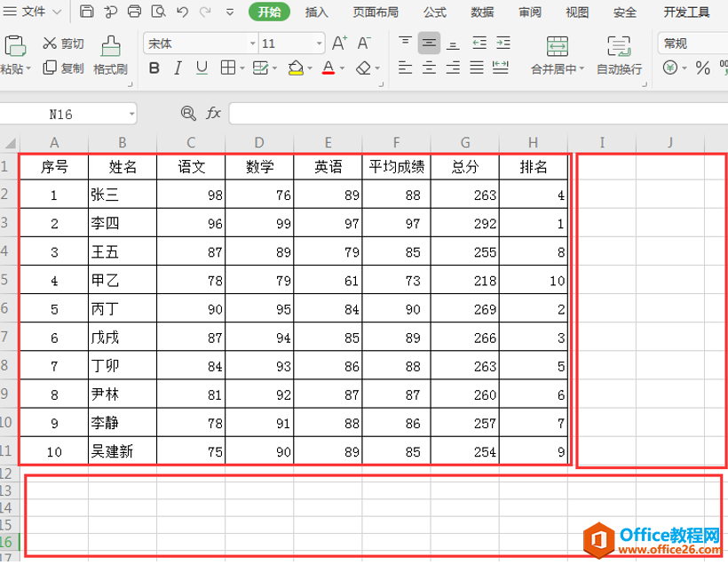Expand font color dropdown arrow
The height and width of the screenshot is (565, 728).
click(342, 68)
